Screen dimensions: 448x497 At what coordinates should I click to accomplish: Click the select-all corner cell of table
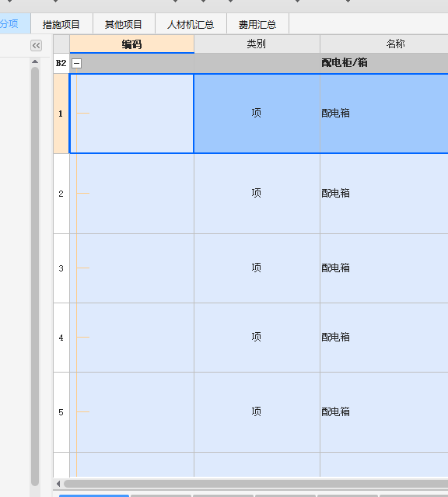coord(61,44)
